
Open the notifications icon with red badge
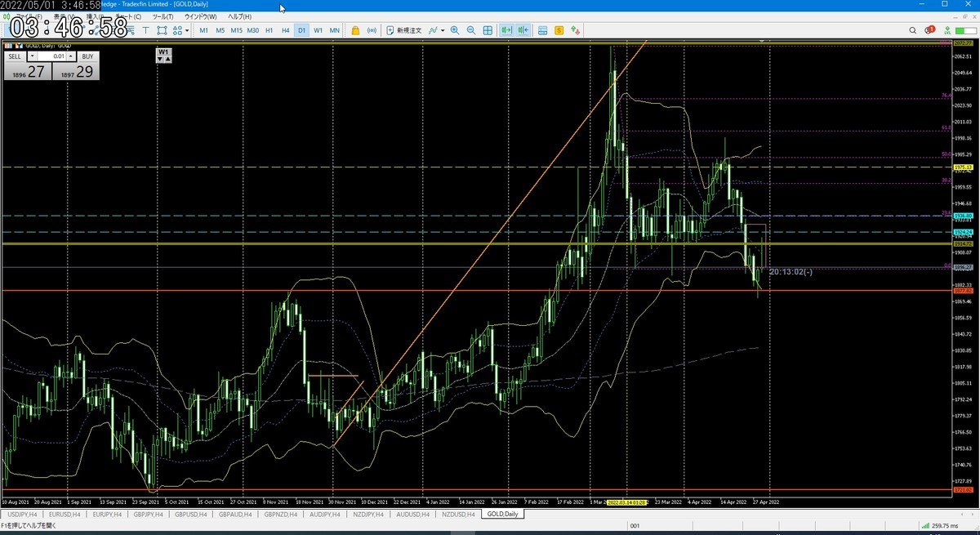929,29
